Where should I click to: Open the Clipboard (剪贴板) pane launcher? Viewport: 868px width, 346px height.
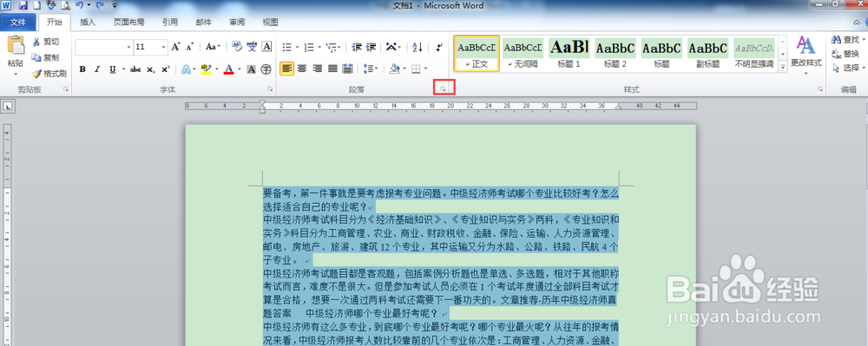click(x=67, y=89)
